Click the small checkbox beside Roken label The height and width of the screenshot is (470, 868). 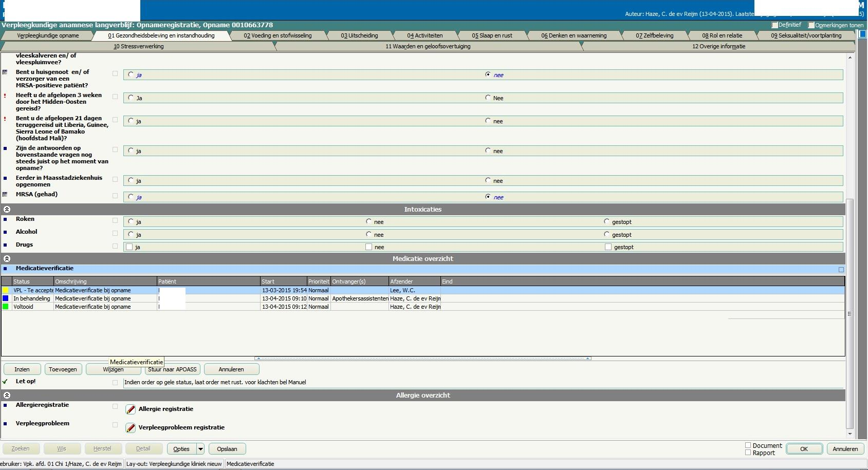[115, 220]
